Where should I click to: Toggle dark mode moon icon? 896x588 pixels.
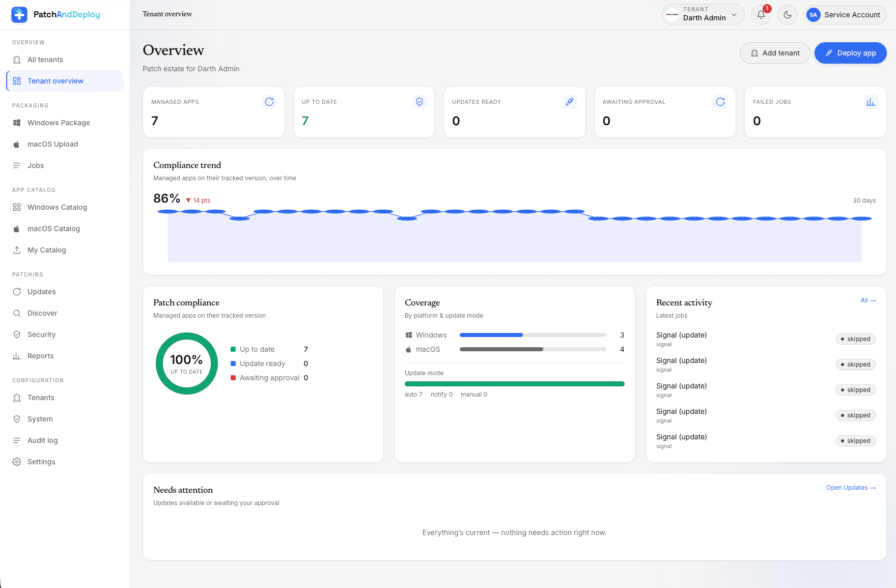tap(788, 15)
